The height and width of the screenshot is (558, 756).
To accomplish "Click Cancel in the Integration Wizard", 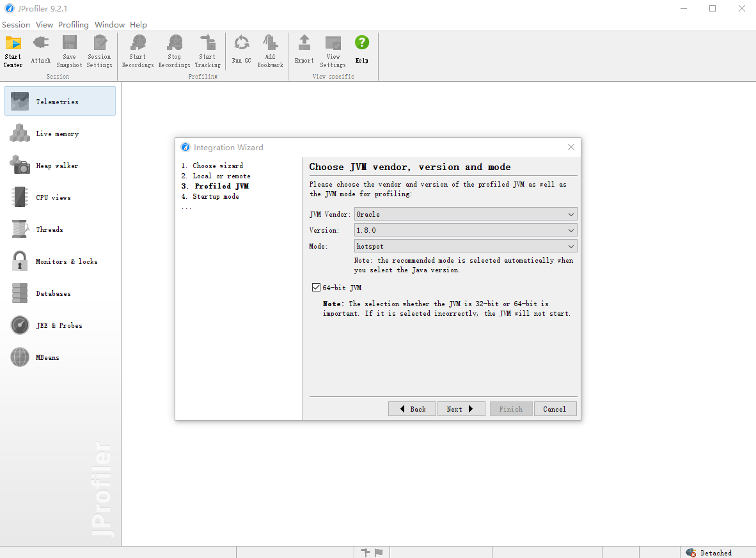I will tap(555, 409).
